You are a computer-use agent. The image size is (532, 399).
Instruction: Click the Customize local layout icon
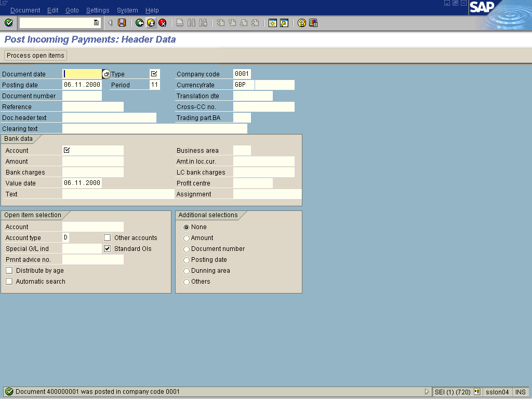coord(313,23)
